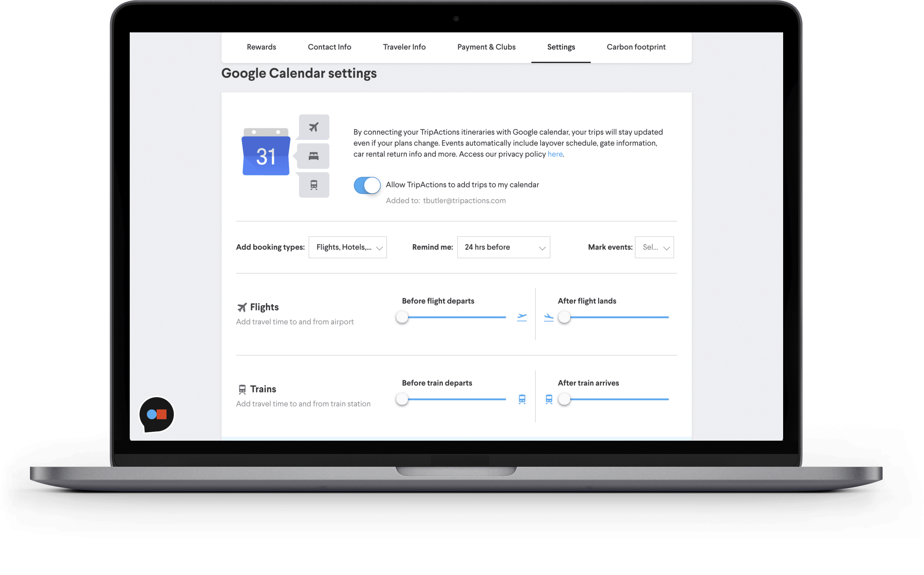
Task: Click the Trains section heading
Action: pos(263,389)
